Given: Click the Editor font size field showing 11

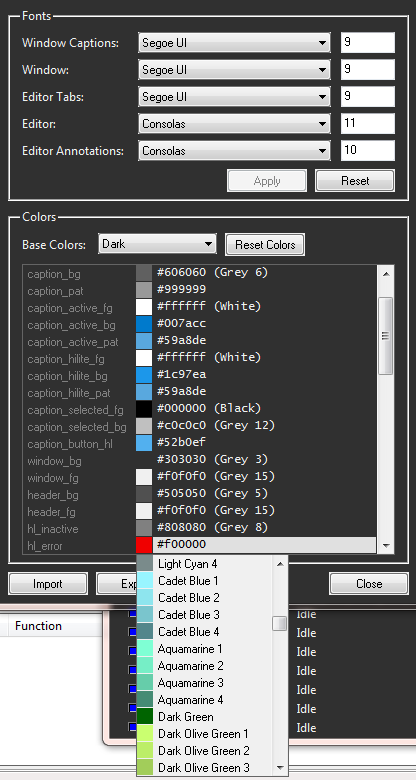Looking at the screenshot, I should click(367, 123).
